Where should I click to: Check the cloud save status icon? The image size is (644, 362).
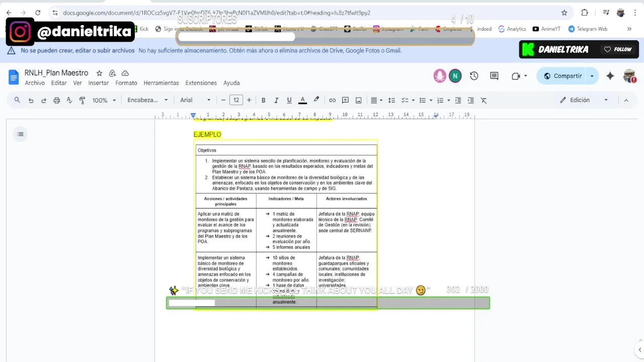click(125, 73)
